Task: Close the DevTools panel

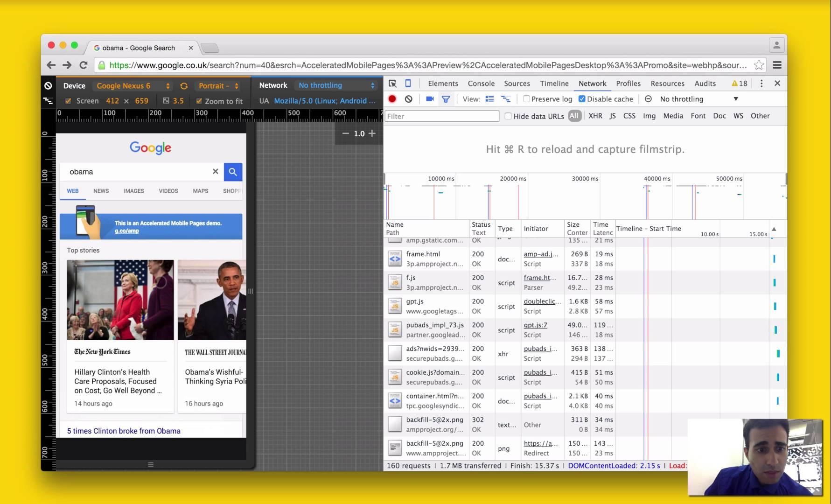Action: coord(777,83)
